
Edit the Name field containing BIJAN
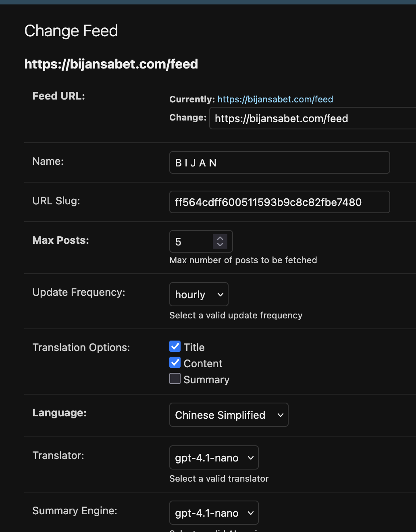(279, 162)
